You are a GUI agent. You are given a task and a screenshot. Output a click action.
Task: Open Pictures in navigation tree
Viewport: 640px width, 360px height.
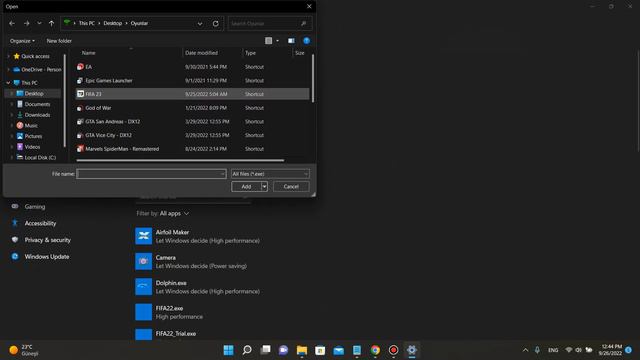(x=33, y=136)
